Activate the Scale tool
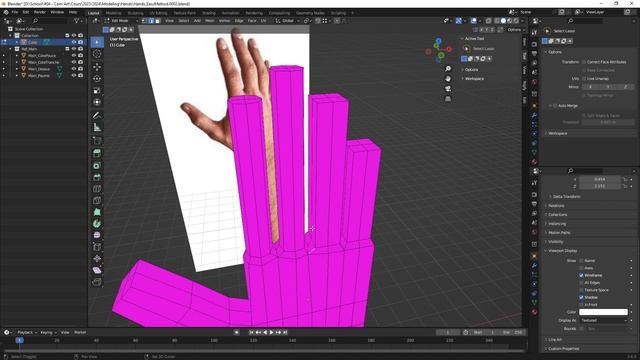 coord(97,90)
